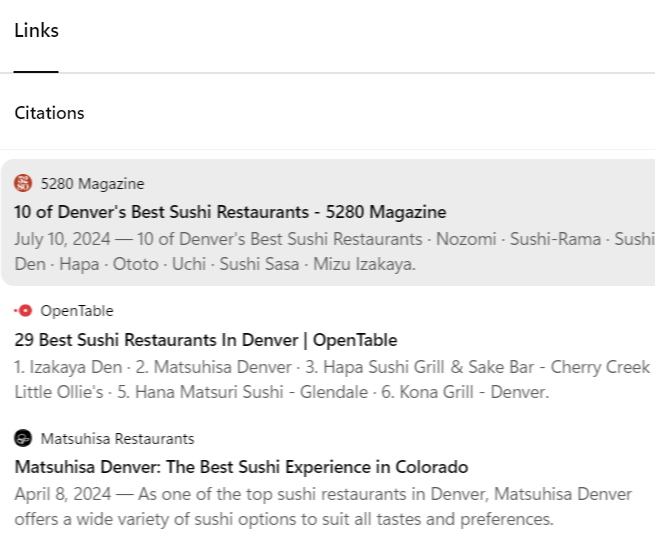Click the Matsuhisa Restaurants favicon icon

click(x=23, y=439)
